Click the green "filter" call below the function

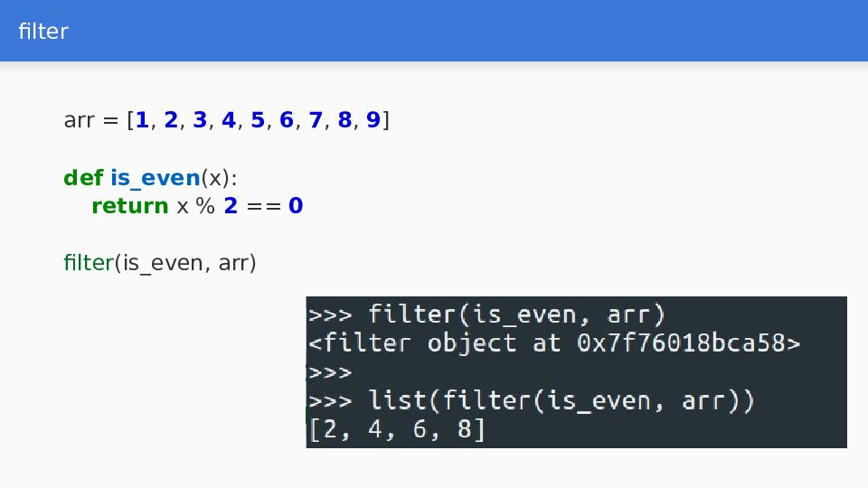[89, 262]
